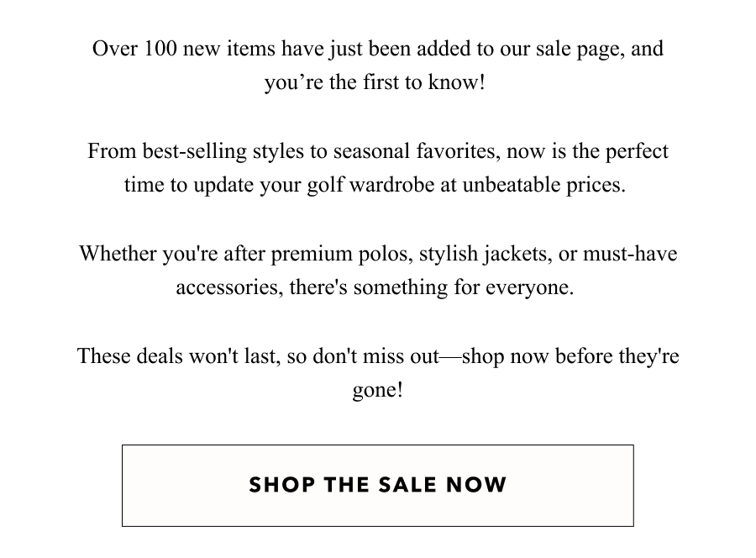Click the line starting 'From best-selling styles'
The height and width of the screenshot is (558, 756).
(378, 151)
